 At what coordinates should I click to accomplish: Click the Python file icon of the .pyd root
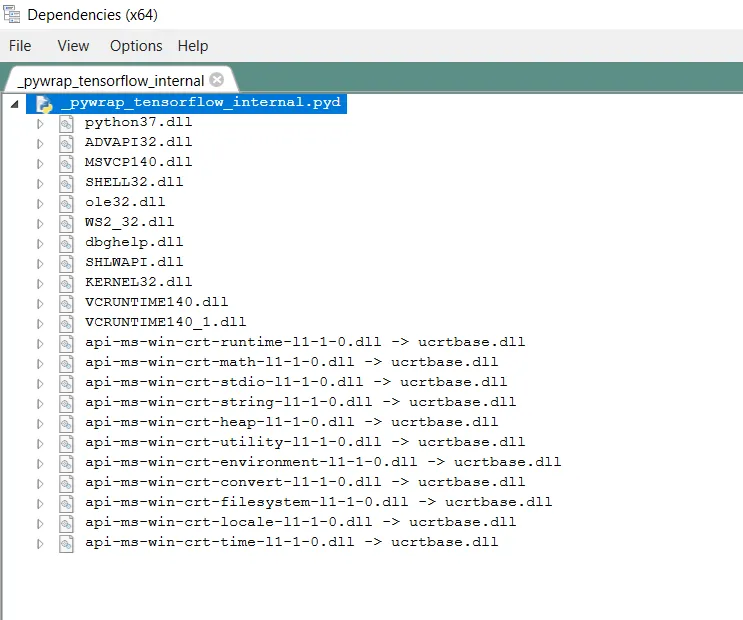click(x=45, y=104)
